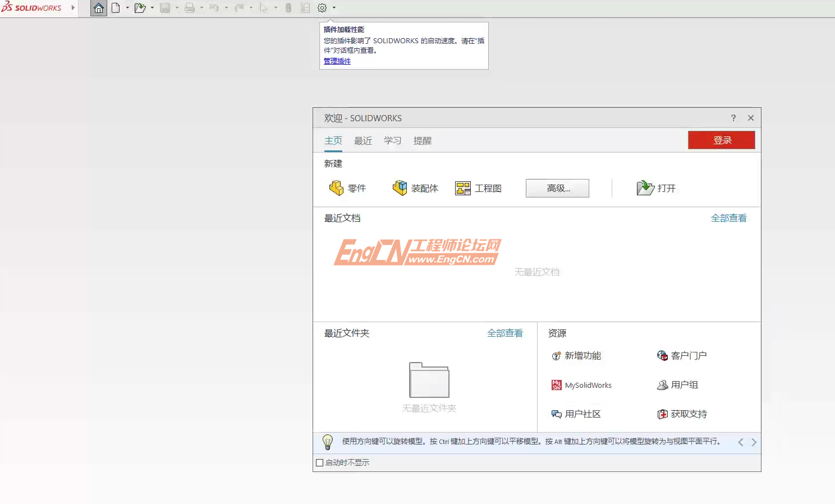Create a new Assembly document
Viewport: 835px width, 504px height.
pos(415,188)
